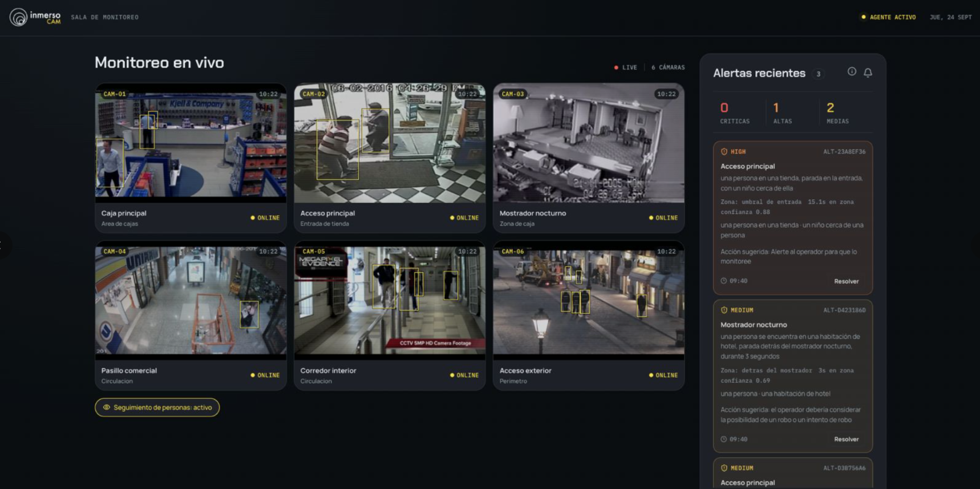The width and height of the screenshot is (980, 489).
Task: Click the 10:22 timestamp on CAM-04
Action: click(268, 252)
